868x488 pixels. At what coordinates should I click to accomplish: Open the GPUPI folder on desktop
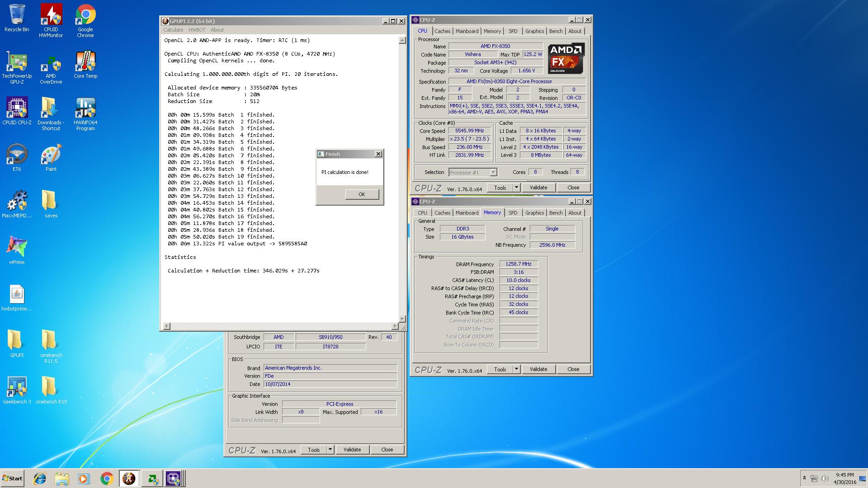17,344
